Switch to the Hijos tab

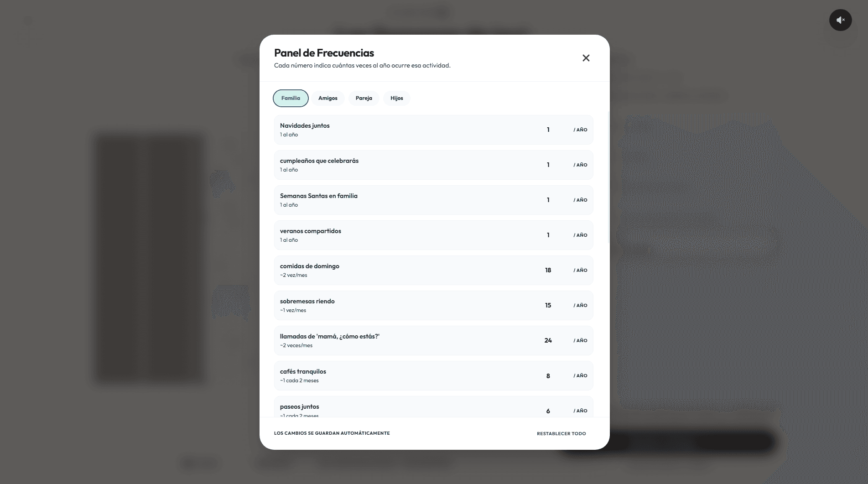[x=397, y=98]
